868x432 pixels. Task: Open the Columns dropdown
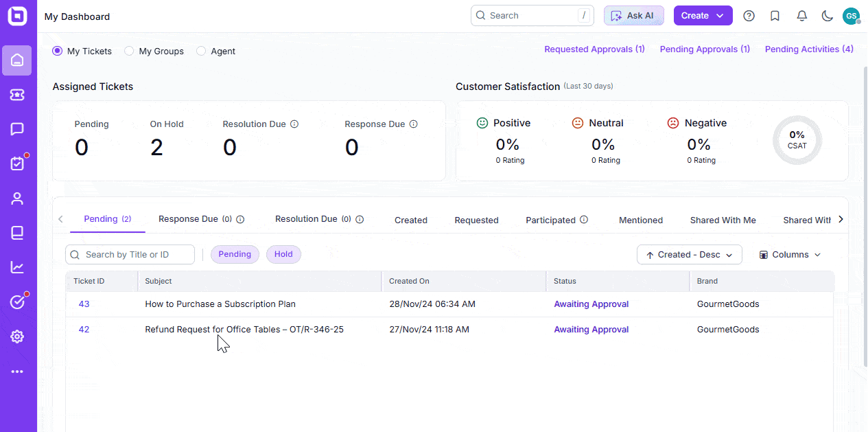coord(790,255)
